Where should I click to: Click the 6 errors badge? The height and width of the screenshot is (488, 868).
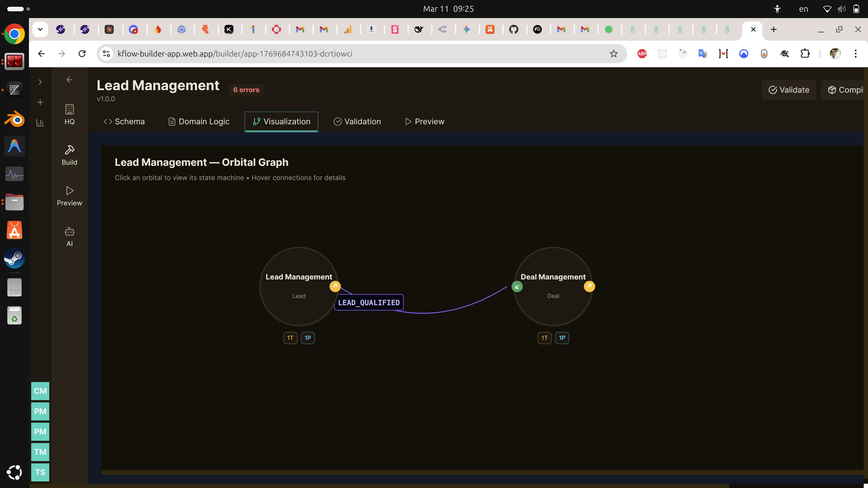point(246,90)
